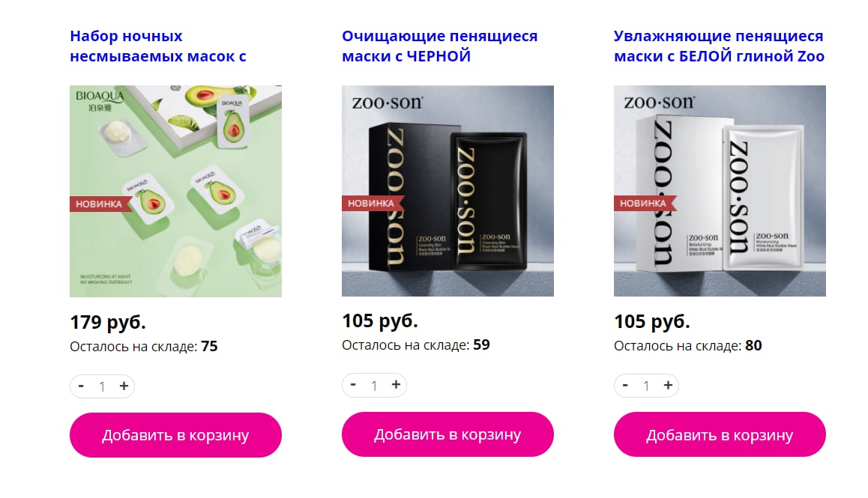Select quantity field of the white clay mask
This screenshot has height=498, width=868.
647,385
